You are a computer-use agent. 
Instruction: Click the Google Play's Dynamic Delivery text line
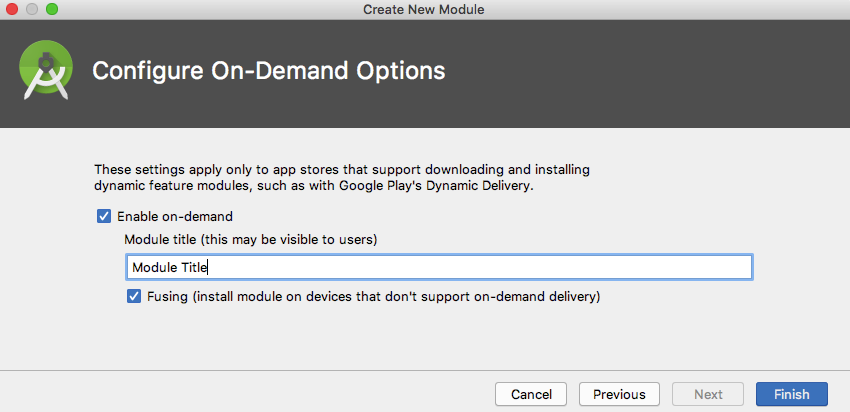point(327,185)
